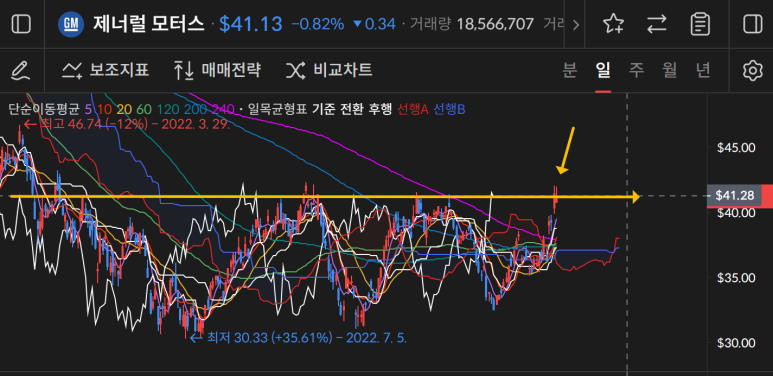Switch to 주 weekly chart tab
Image resolution: width=773 pixels, height=376 pixels.
click(x=636, y=70)
